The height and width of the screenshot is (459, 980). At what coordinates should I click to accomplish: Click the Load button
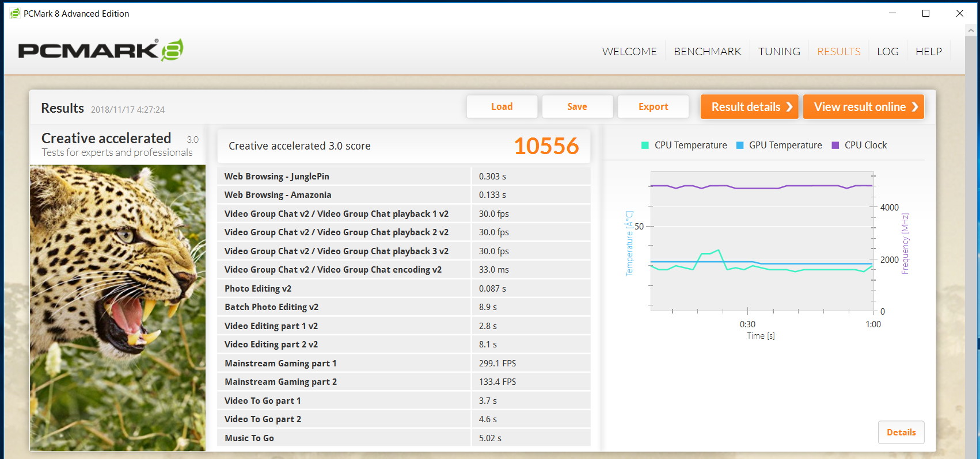pos(502,106)
